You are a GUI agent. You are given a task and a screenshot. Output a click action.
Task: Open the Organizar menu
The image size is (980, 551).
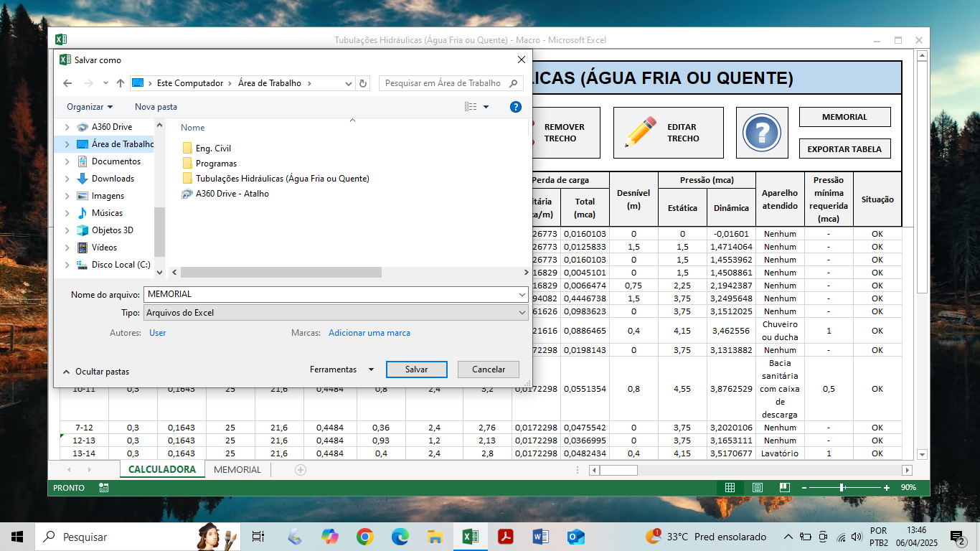90,107
